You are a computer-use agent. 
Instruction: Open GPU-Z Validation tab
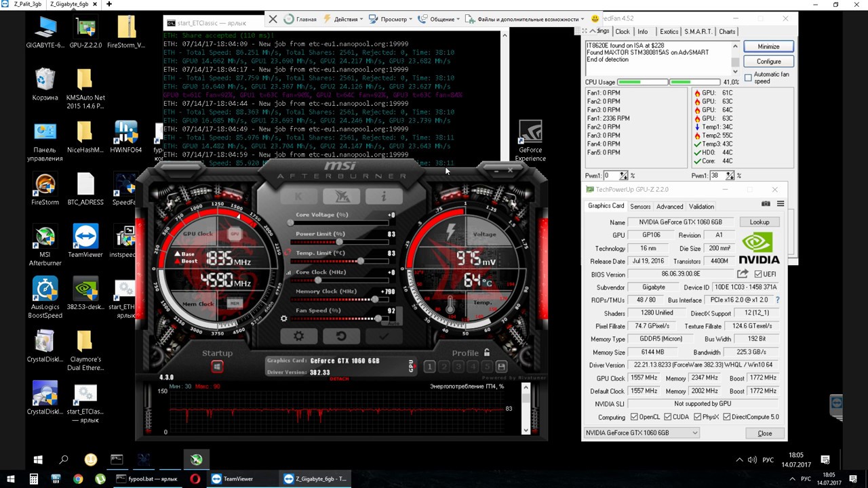coord(701,207)
